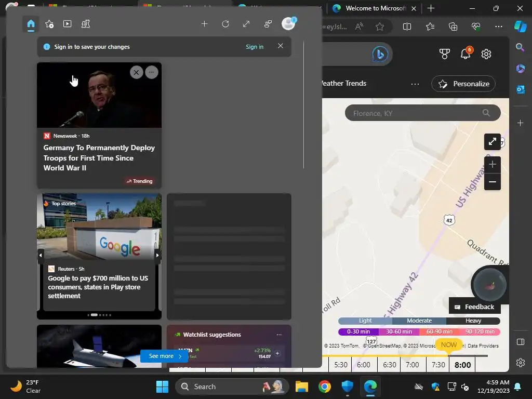Zoom out on the weather map
This screenshot has width=532, height=399.
(493, 182)
